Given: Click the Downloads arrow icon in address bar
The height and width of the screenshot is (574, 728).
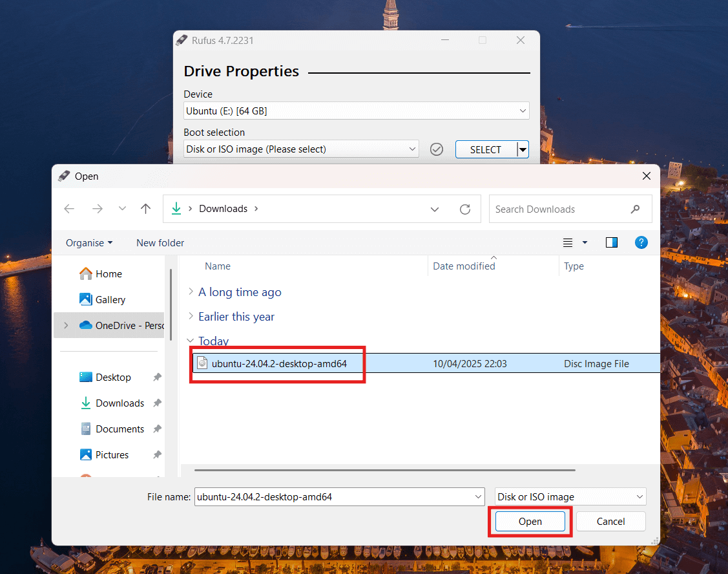Looking at the screenshot, I should [x=176, y=209].
